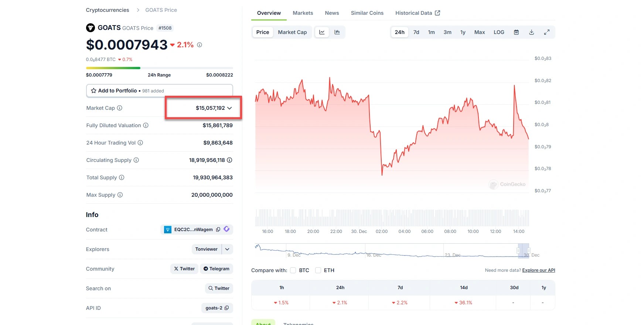
Task: Copy the goats-2 API ID
Action: 226,308
